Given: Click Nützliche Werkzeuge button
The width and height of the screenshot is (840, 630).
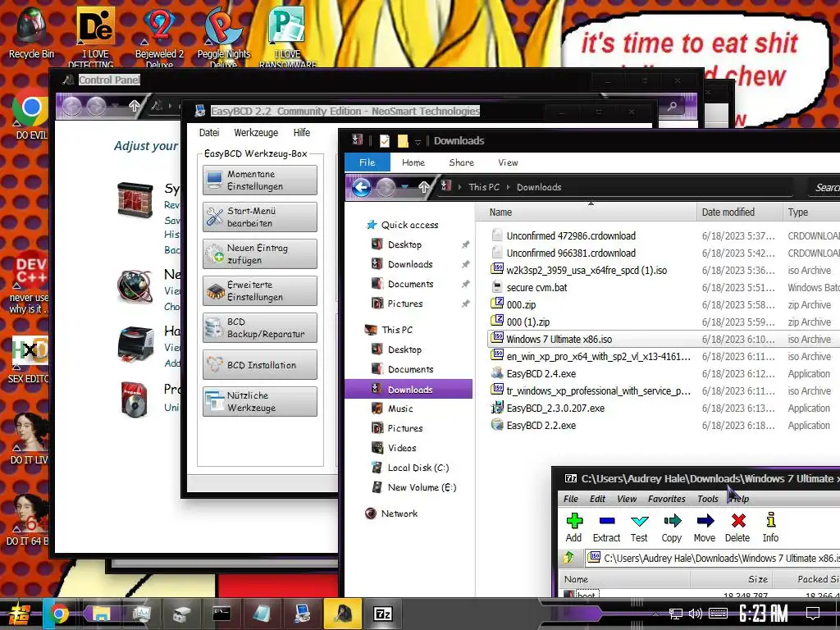Looking at the screenshot, I should [x=260, y=402].
